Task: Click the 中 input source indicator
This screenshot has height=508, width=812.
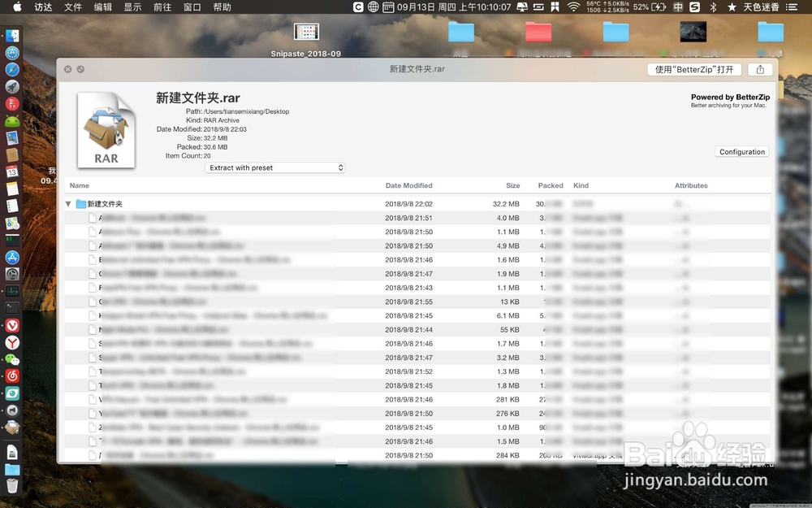Action: coord(678,7)
